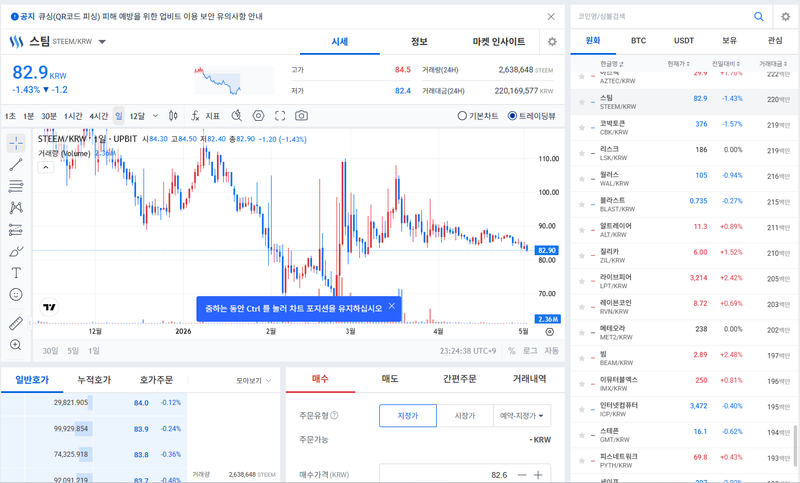Image resolution: width=800 pixels, height=483 pixels.
Task: Click the TradingView logo on chart
Action: 49,307
